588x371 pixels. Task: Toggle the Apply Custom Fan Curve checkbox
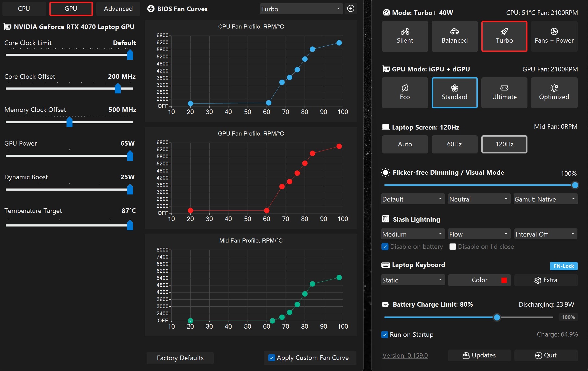[x=272, y=358]
